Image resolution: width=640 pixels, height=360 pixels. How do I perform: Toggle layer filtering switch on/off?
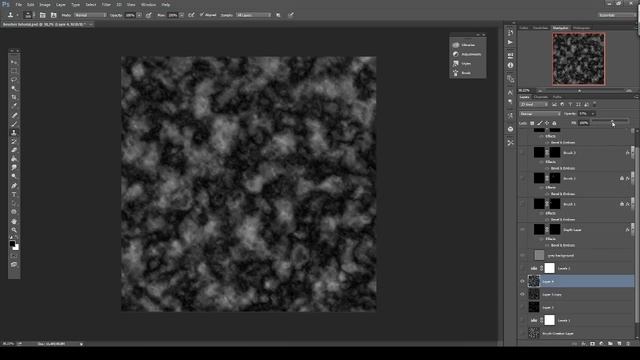[594, 104]
